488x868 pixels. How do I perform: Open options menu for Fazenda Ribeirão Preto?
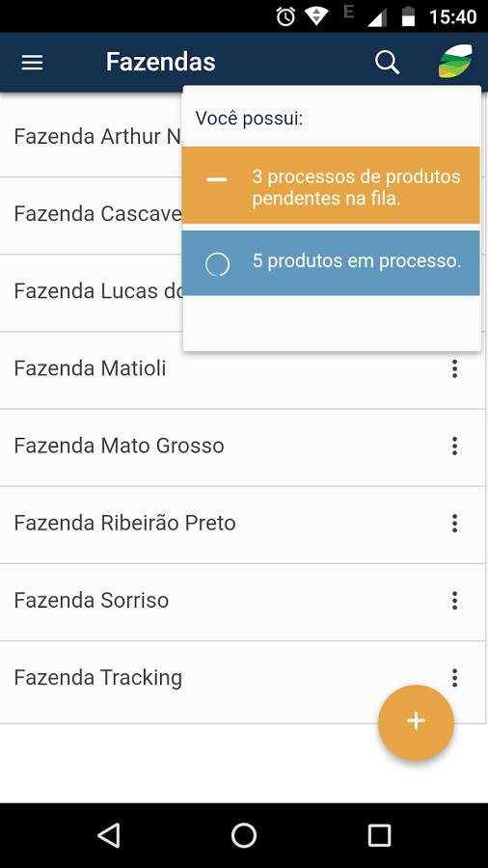(x=455, y=523)
